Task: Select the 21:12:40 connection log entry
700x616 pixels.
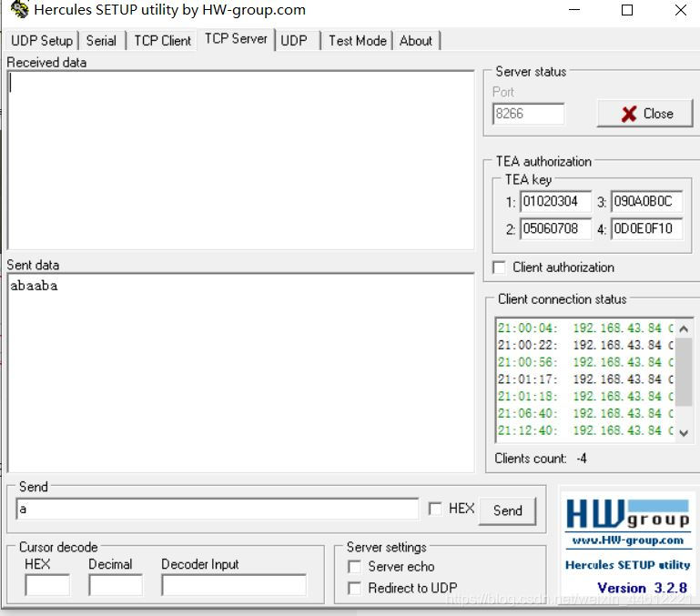Action: [585, 430]
